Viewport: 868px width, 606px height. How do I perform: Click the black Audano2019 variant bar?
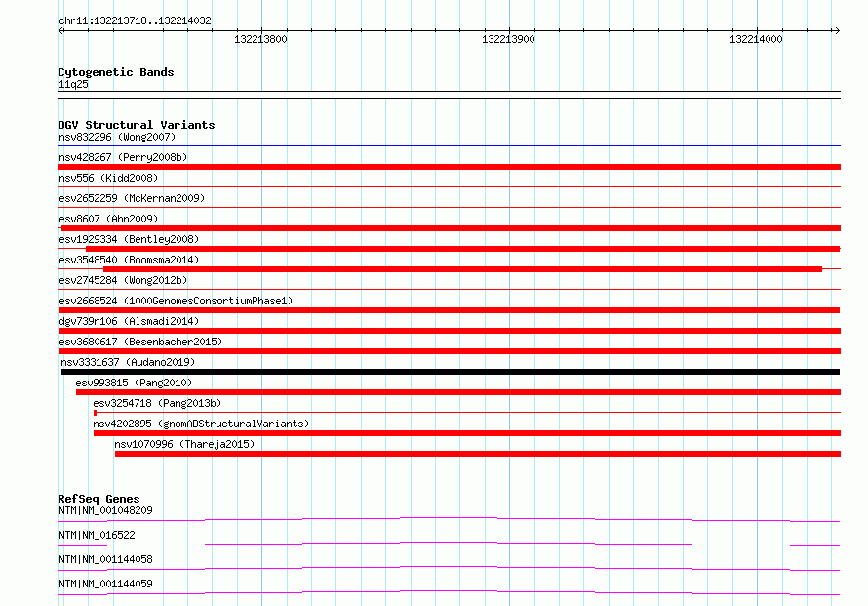(450, 372)
